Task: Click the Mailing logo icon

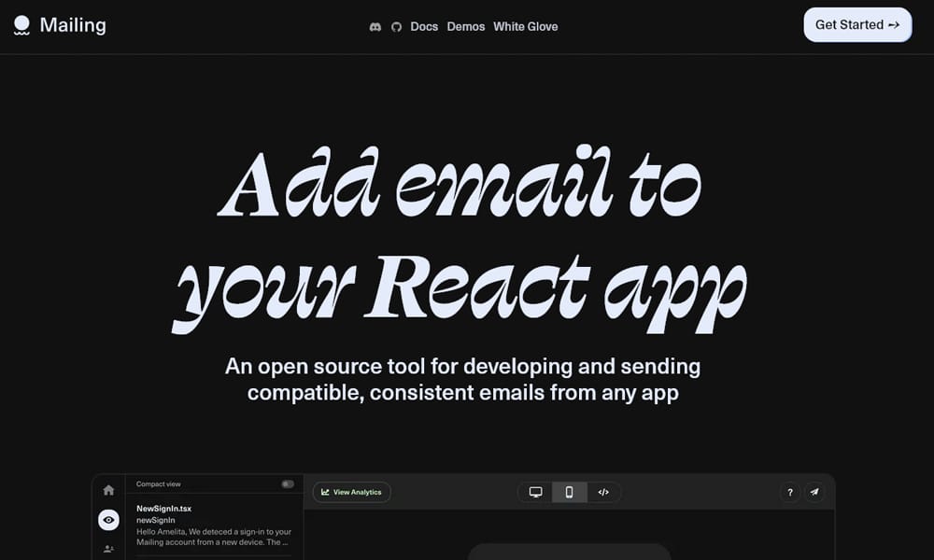Action: (x=21, y=25)
